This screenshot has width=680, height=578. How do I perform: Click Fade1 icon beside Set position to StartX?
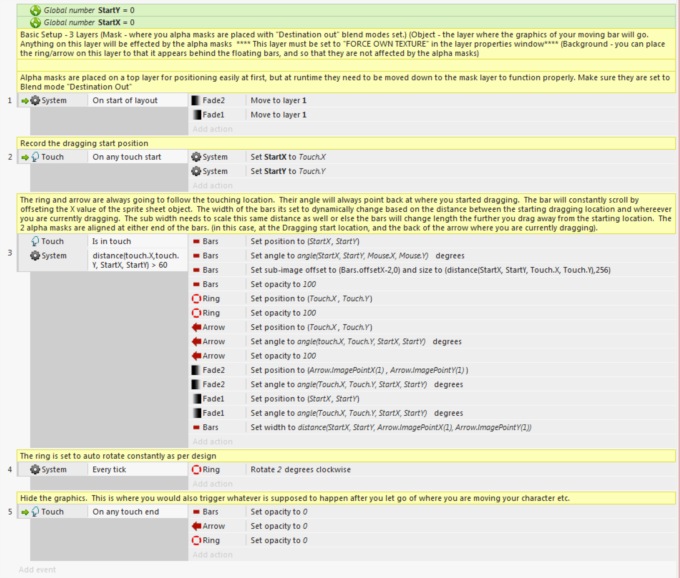196,399
